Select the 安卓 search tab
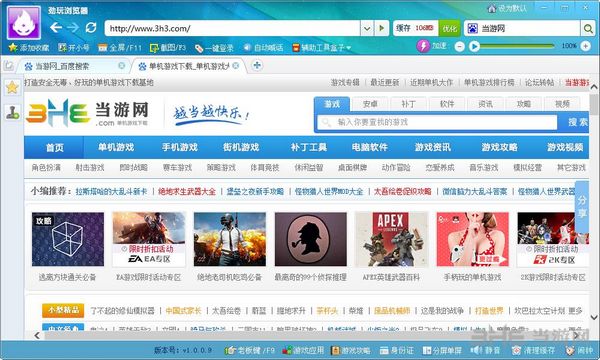This screenshot has height=360, width=600. tap(370, 104)
